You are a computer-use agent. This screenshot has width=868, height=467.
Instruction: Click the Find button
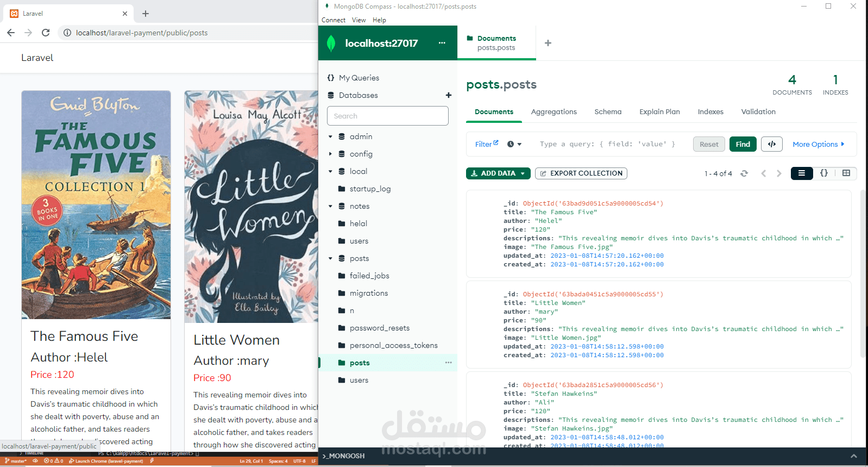click(743, 144)
